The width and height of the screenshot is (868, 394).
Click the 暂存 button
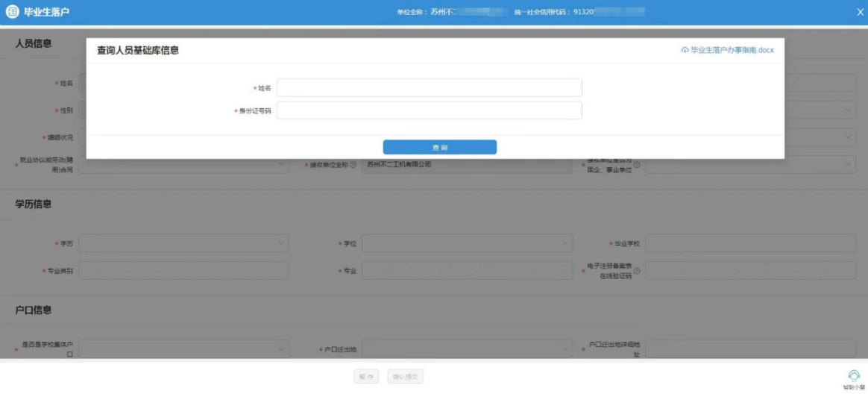tap(367, 377)
